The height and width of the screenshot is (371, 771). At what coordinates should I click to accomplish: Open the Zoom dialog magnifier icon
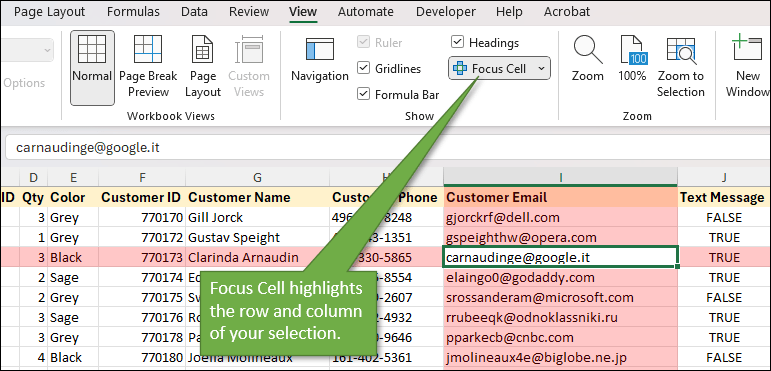pos(588,50)
